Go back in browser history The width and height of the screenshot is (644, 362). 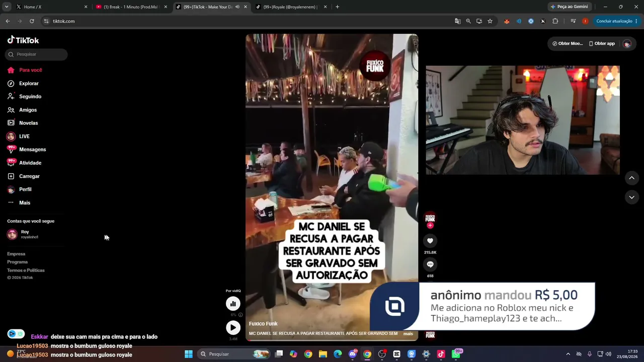tap(8, 21)
